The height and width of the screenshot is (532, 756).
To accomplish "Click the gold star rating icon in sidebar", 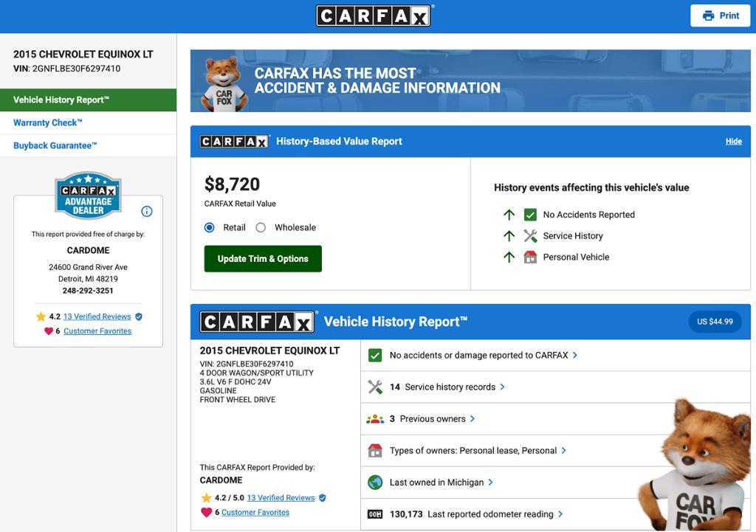I will tap(41, 317).
